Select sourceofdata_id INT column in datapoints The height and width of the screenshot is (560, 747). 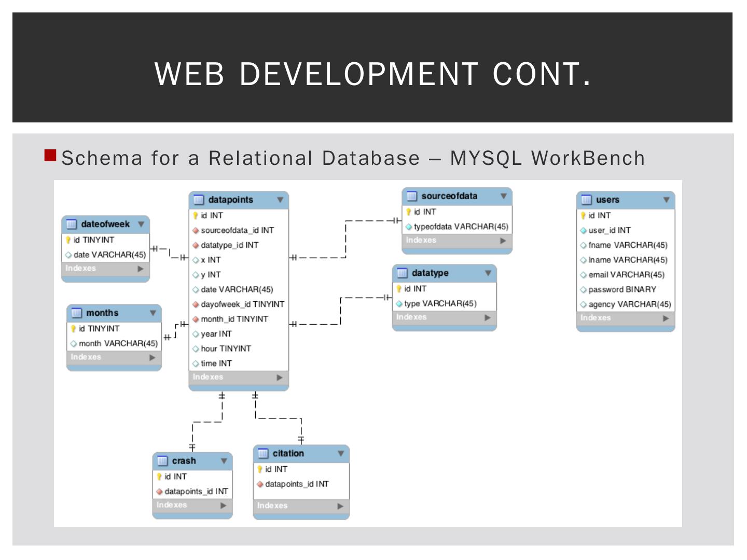pos(237,230)
